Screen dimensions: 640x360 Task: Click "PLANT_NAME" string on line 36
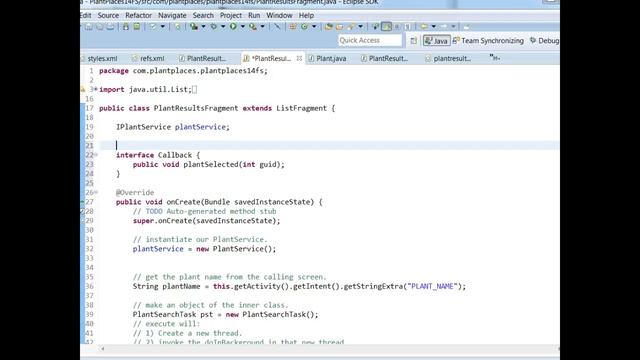click(x=432, y=286)
